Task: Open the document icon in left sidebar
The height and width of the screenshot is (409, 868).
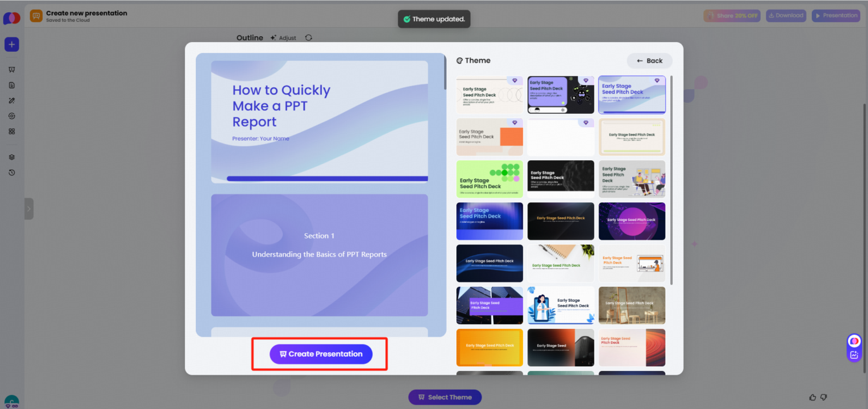Action: point(11,85)
